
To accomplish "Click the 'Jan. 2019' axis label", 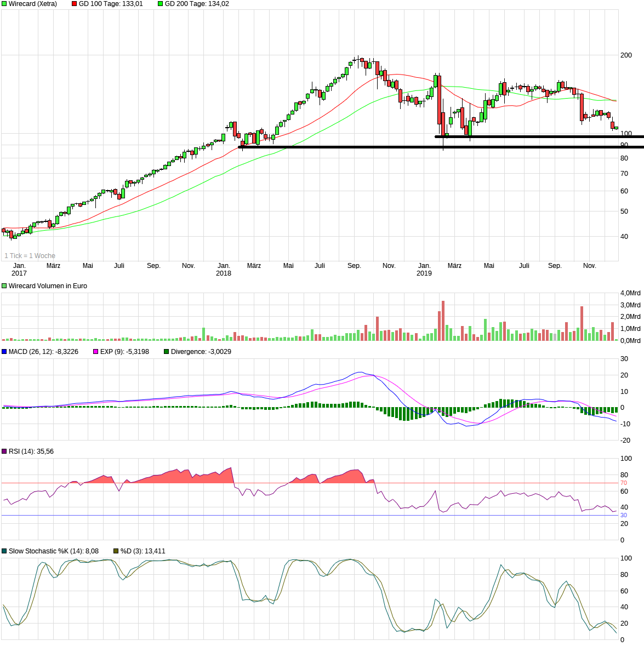I will coord(424,270).
